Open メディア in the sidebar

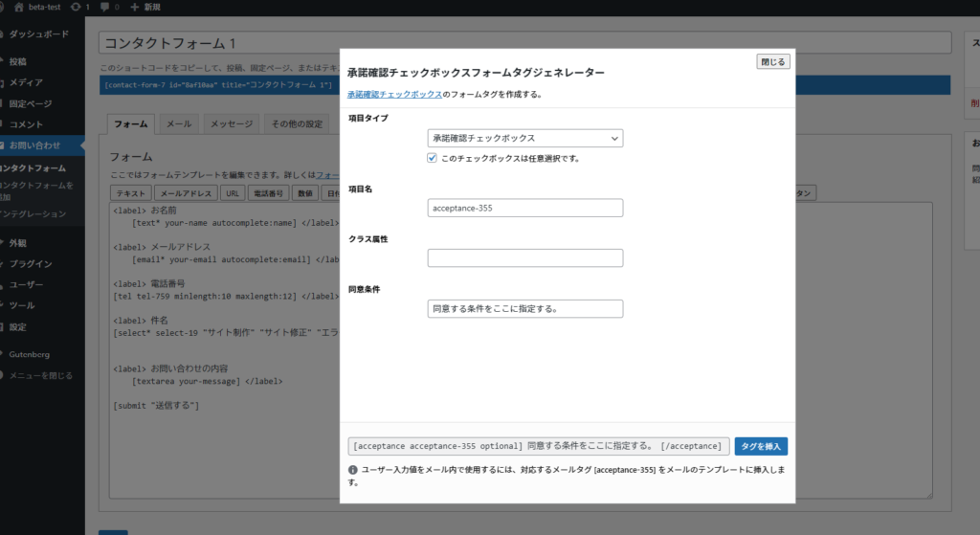(x=26, y=82)
